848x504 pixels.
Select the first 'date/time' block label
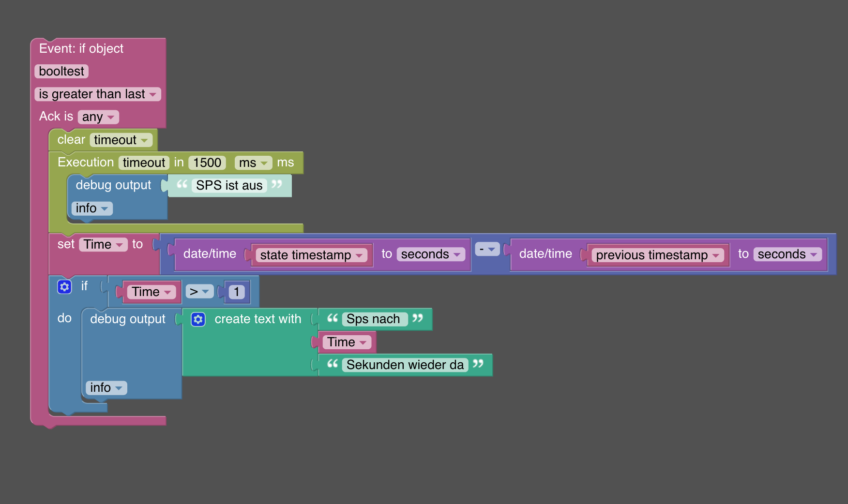pos(210,254)
